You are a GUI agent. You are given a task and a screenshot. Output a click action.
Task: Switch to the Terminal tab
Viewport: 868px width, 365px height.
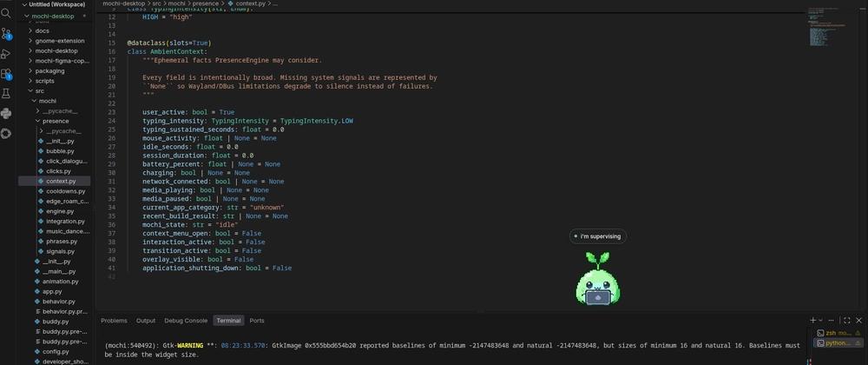click(x=228, y=320)
